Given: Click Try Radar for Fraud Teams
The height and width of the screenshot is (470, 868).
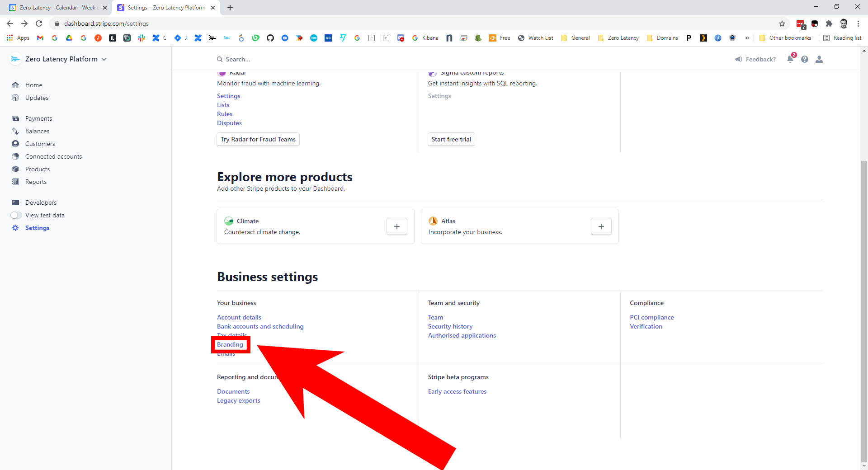Looking at the screenshot, I should [x=258, y=139].
